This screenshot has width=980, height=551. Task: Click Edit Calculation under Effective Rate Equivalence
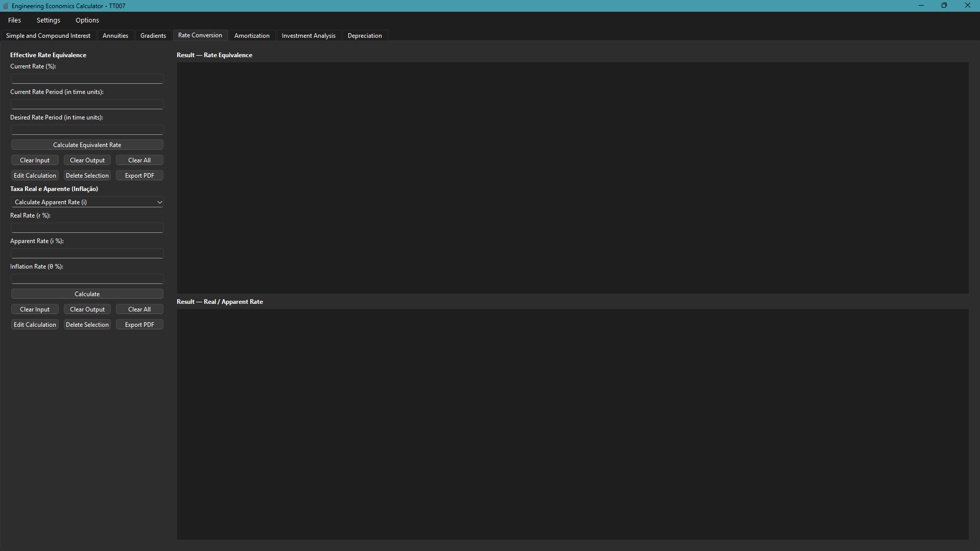(x=35, y=176)
